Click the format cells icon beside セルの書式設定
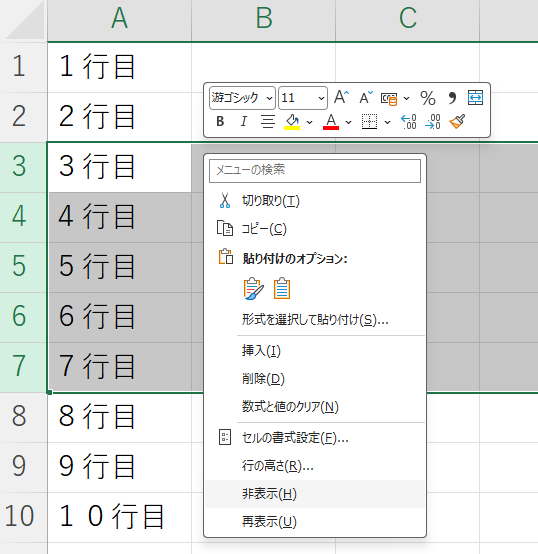Viewport: 538px width, 554px height. [225, 437]
